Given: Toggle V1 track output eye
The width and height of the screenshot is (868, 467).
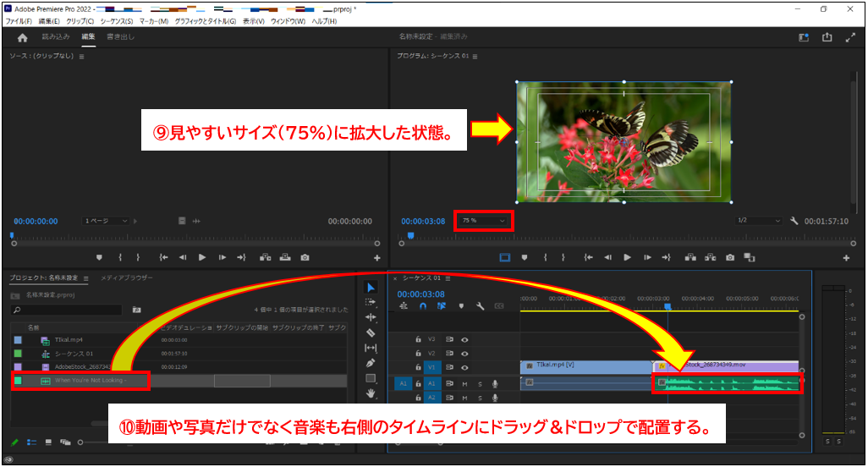Looking at the screenshot, I should pyautogui.click(x=464, y=367).
